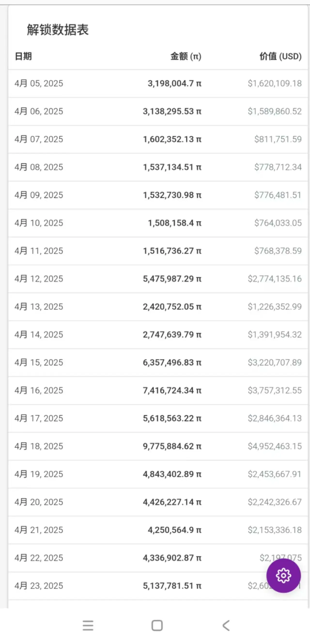The image size is (310, 644).
Task: Click the 金额 (π) column header
Action: click(186, 56)
